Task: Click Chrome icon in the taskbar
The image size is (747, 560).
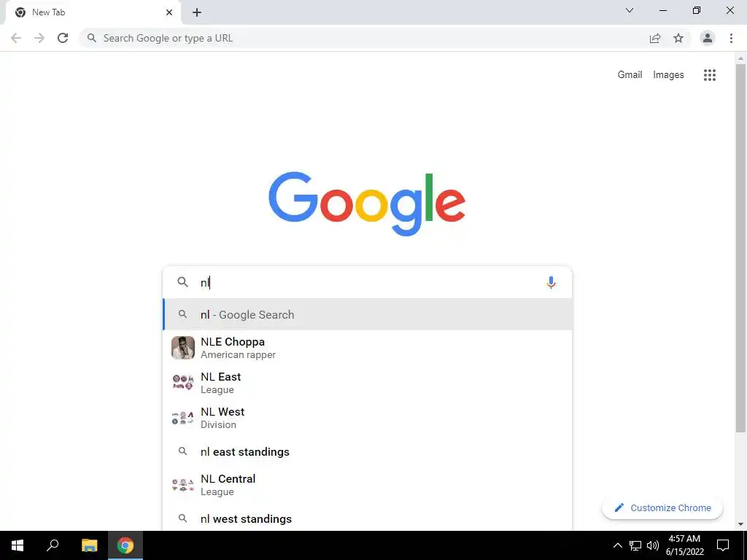Action: click(125, 545)
